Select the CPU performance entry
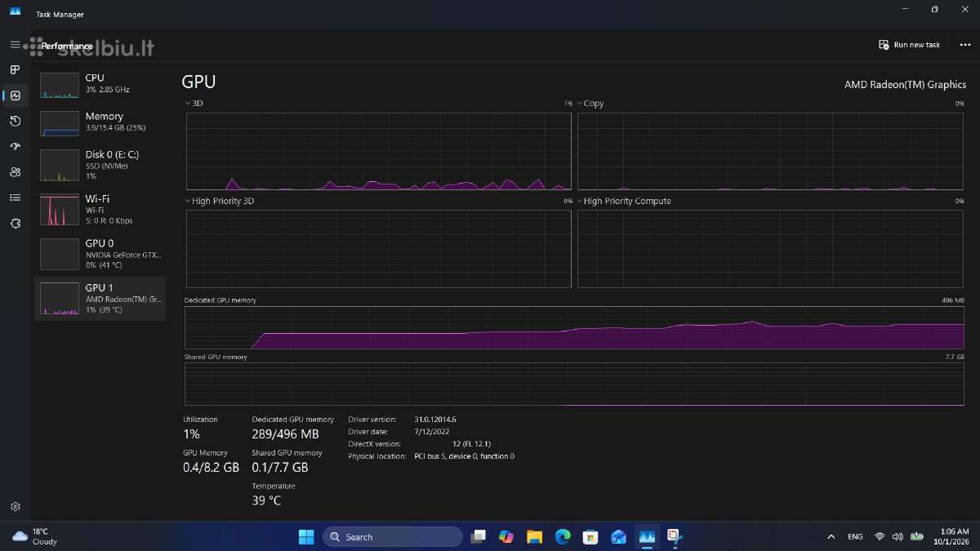This screenshot has height=551, width=980. click(x=100, y=83)
